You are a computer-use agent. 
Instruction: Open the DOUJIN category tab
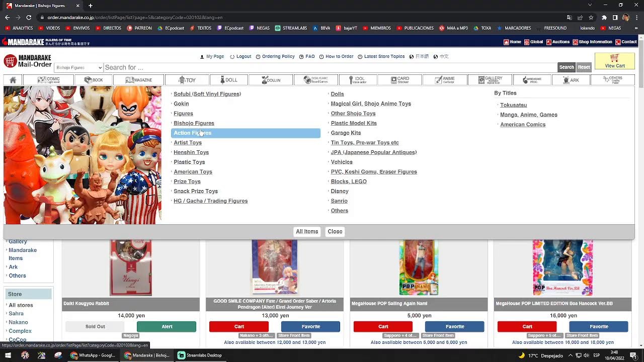[x=271, y=80]
